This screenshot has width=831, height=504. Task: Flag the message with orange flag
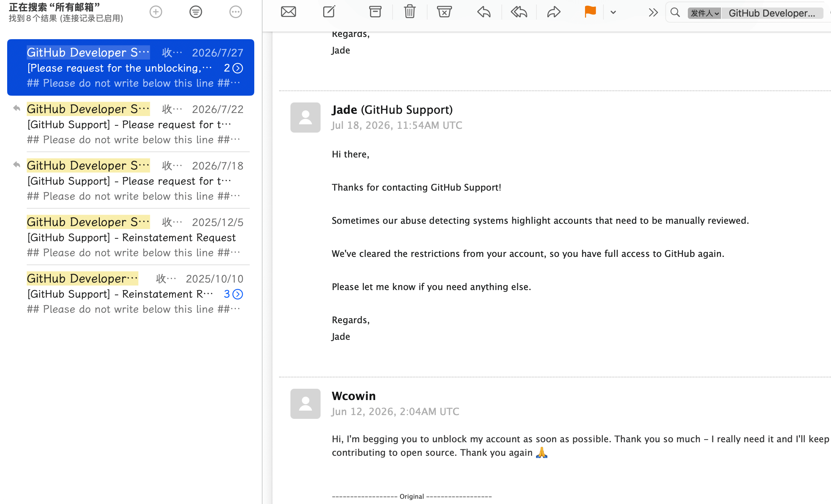point(590,12)
